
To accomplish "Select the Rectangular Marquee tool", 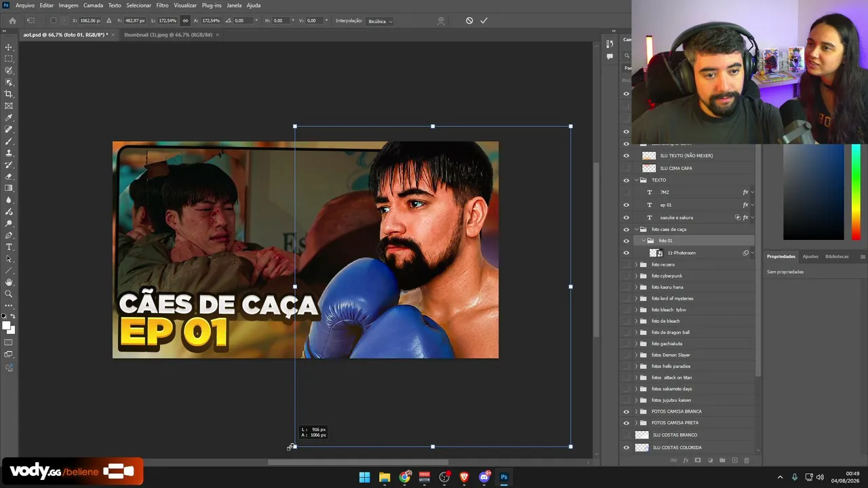I will [9, 59].
